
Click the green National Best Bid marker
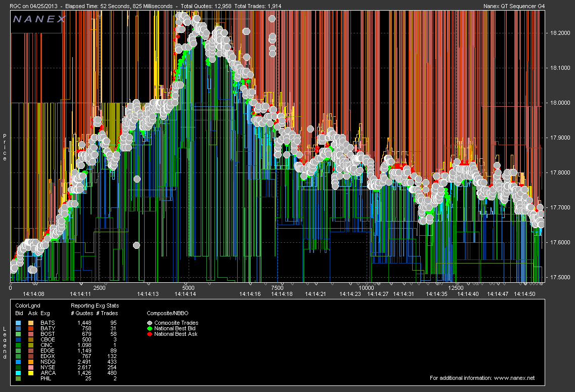point(150,329)
